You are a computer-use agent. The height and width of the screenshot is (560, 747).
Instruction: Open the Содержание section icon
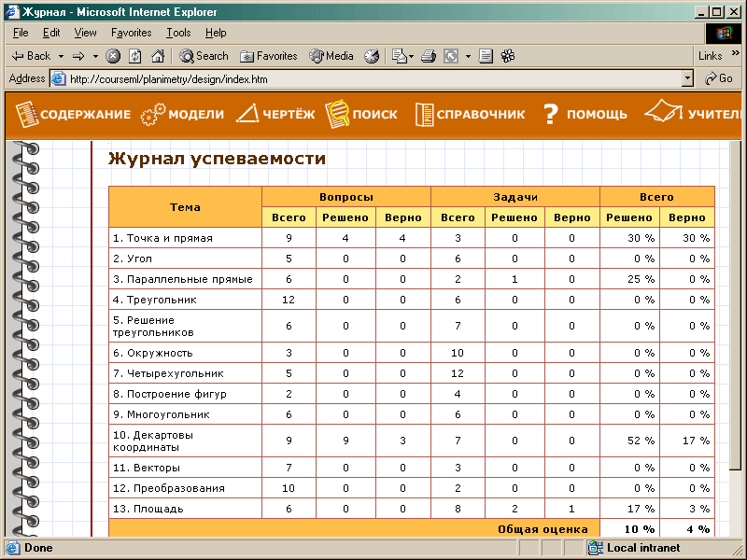pyautogui.click(x=27, y=114)
